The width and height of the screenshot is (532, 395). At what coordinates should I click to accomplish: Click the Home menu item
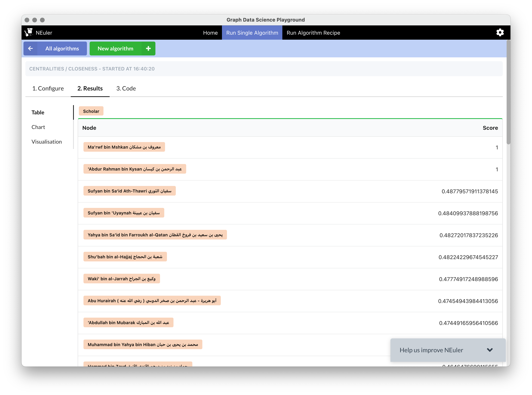pos(210,33)
